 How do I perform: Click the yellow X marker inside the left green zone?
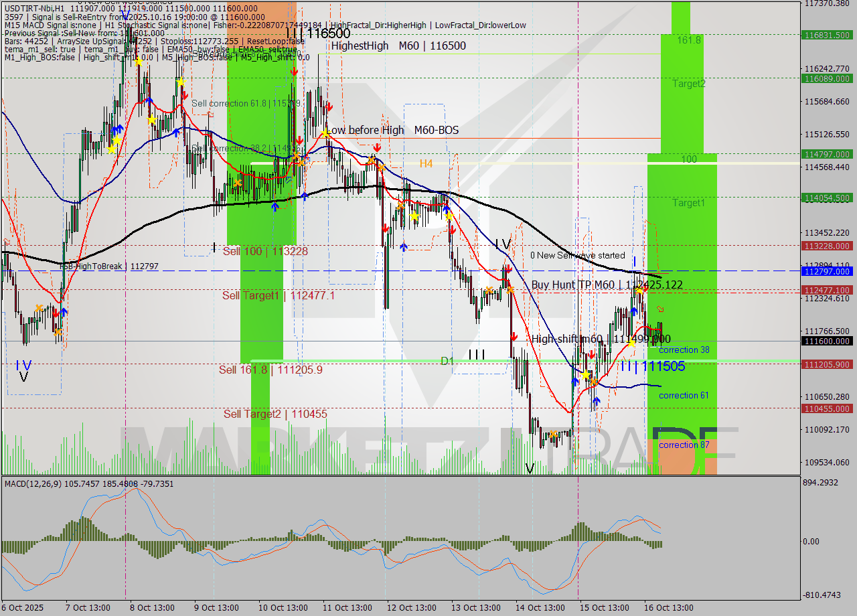click(x=238, y=183)
